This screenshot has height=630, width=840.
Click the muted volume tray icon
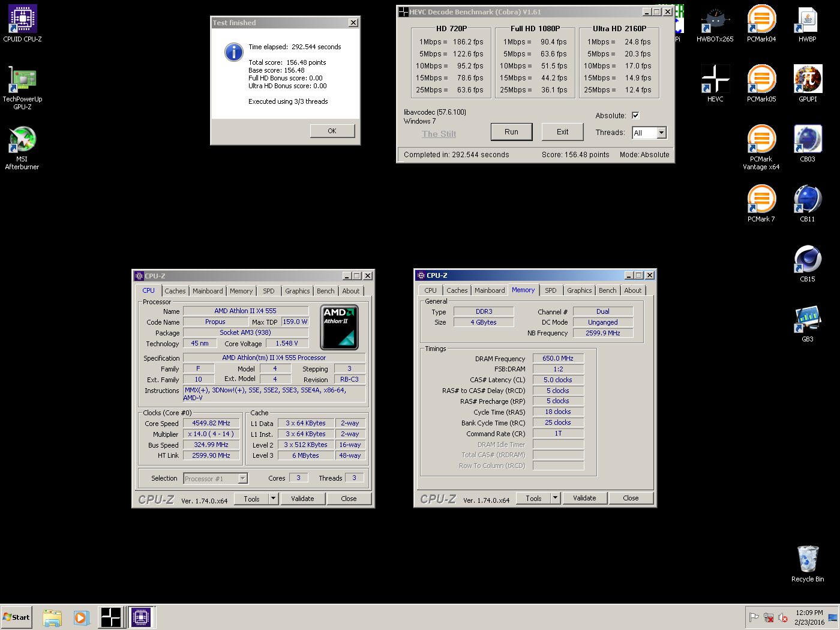click(x=783, y=617)
